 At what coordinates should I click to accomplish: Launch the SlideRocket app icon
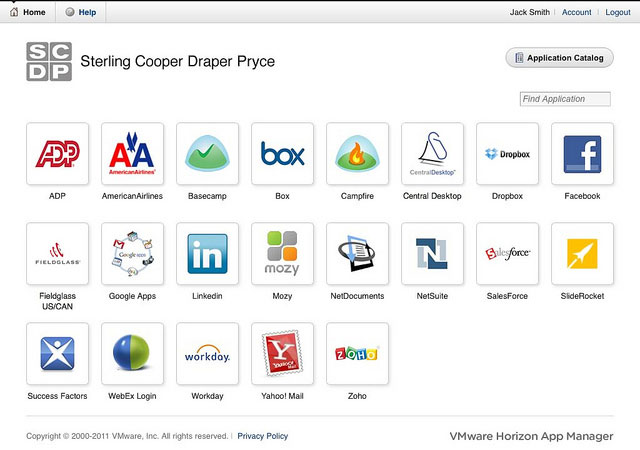pos(582,254)
